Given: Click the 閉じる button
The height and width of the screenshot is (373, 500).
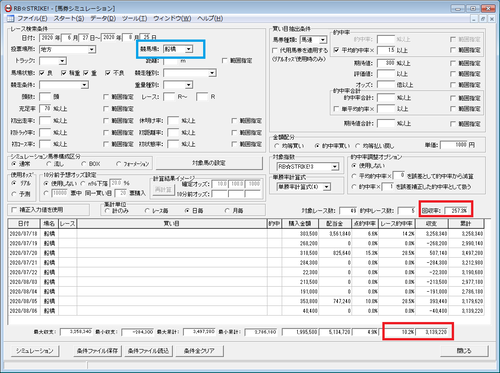Looking at the screenshot, I should click(x=464, y=351).
